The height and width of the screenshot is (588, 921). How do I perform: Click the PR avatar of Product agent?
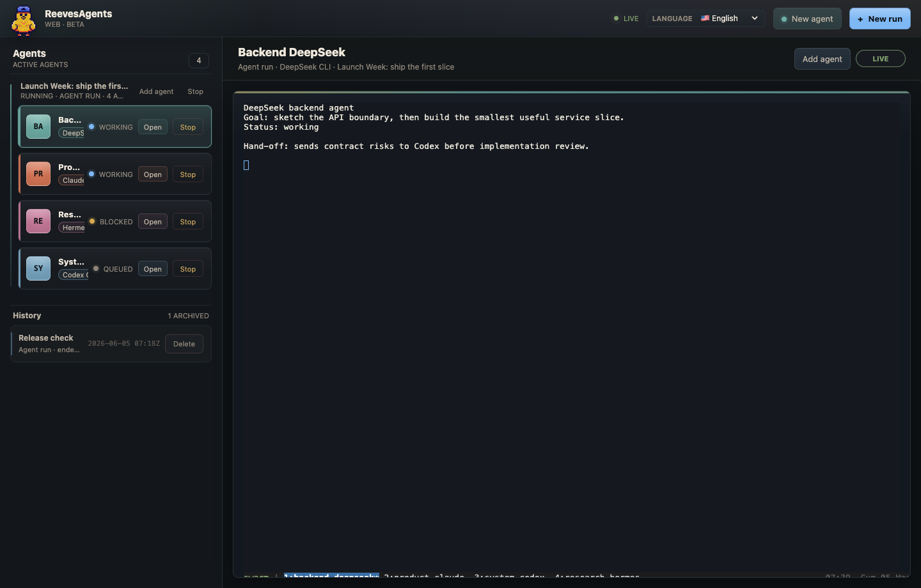(x=38, y=174)
